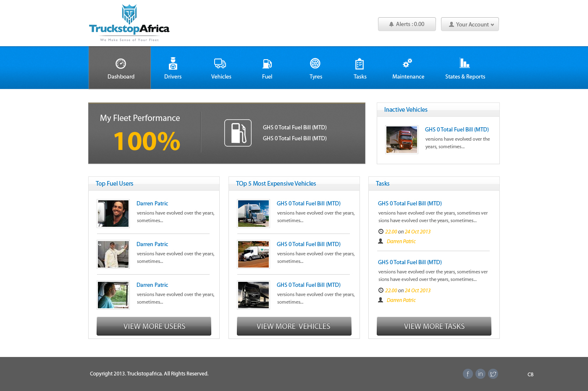Open Darren Patric's profile link
Viewport: 588px width, 391px height.
tap(152, 203)
